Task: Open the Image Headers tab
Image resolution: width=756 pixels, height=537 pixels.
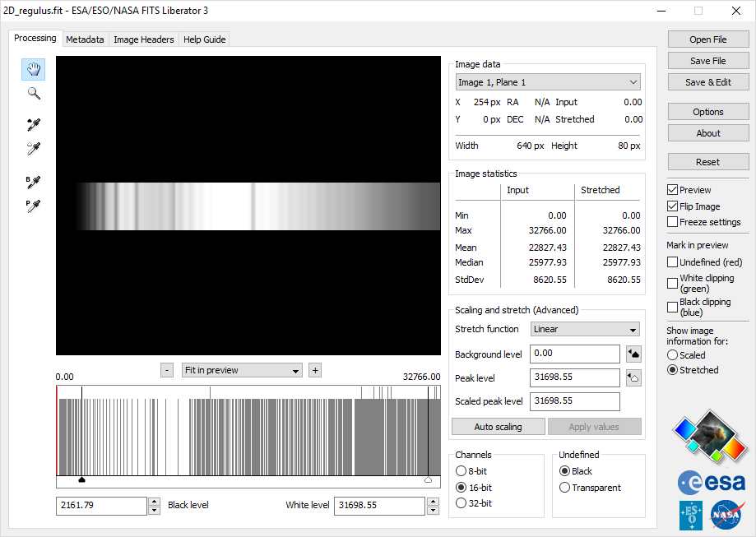Action: point(144,39)
